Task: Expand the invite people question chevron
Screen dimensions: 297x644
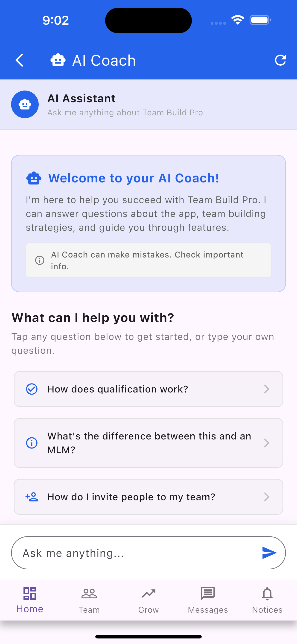Action: coord(267,497)
